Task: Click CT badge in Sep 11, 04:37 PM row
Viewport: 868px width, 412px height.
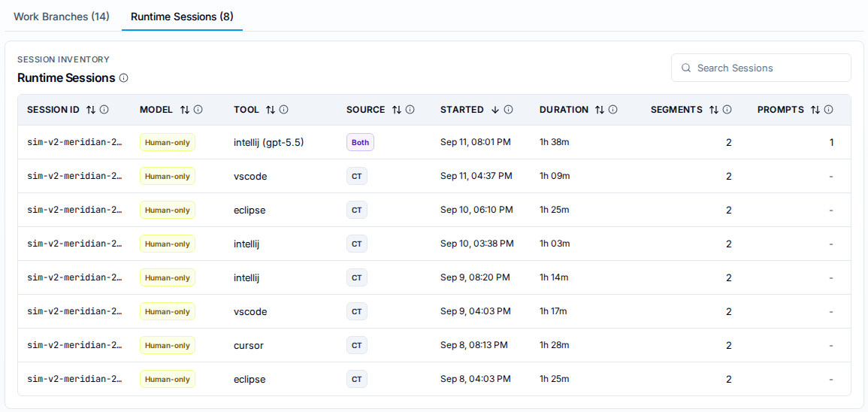Action: pyautogui.click(x=357, y=176)
